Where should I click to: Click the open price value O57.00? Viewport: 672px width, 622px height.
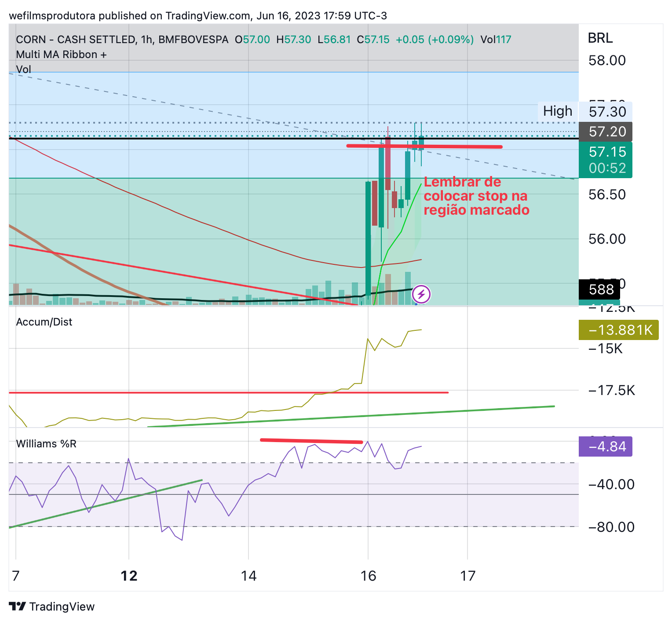click(252, 40)
